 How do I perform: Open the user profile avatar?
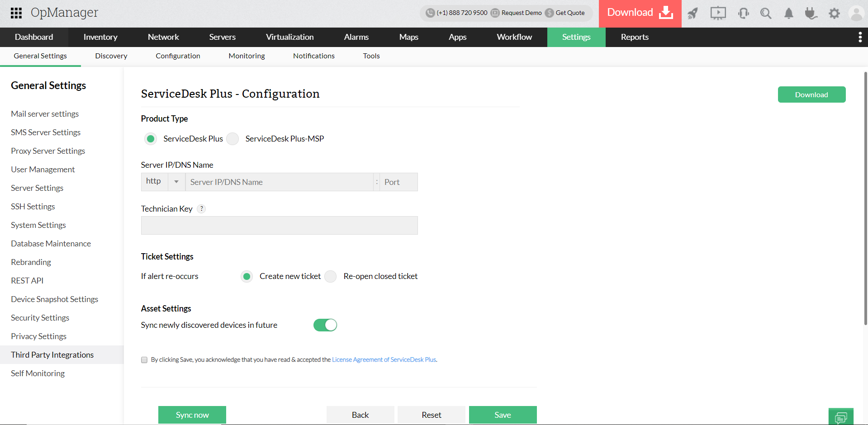click(x=857, y=13)
